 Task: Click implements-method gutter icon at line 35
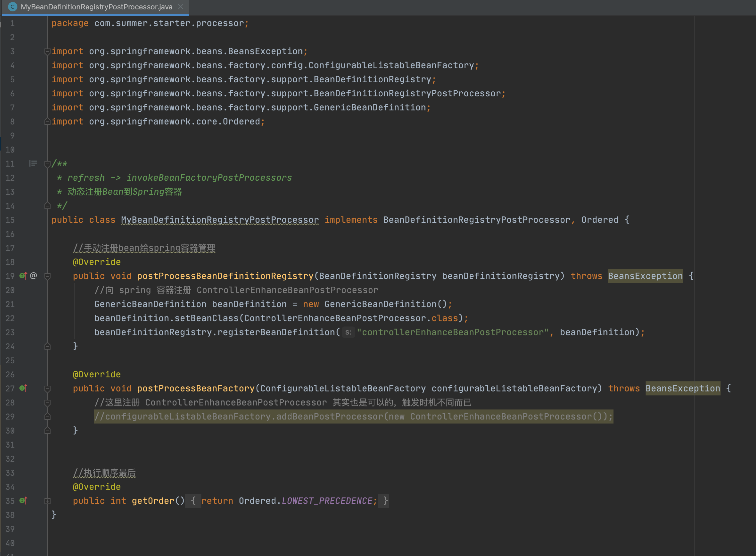pos(23,501)
